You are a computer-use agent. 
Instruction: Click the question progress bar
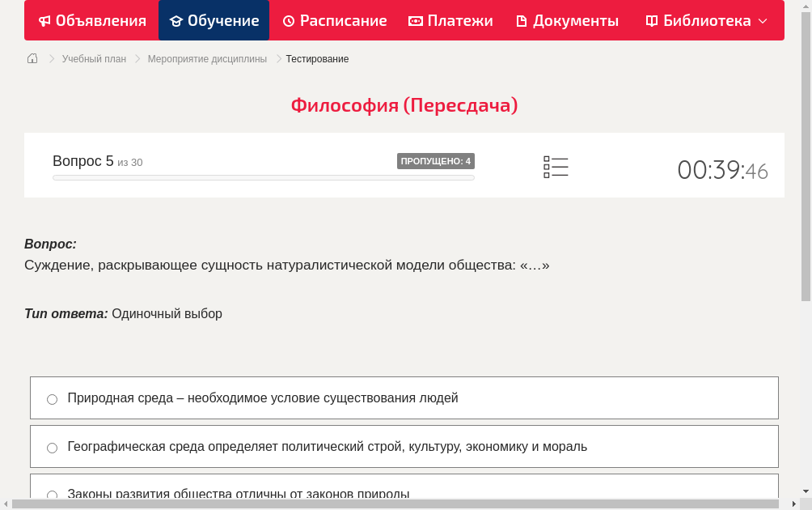coord(264,178)
